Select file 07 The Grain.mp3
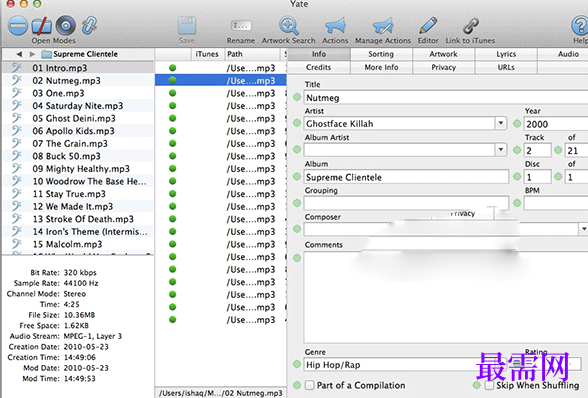Image resolution: width=588 pixels, height=398 pixels. [78, 143]
